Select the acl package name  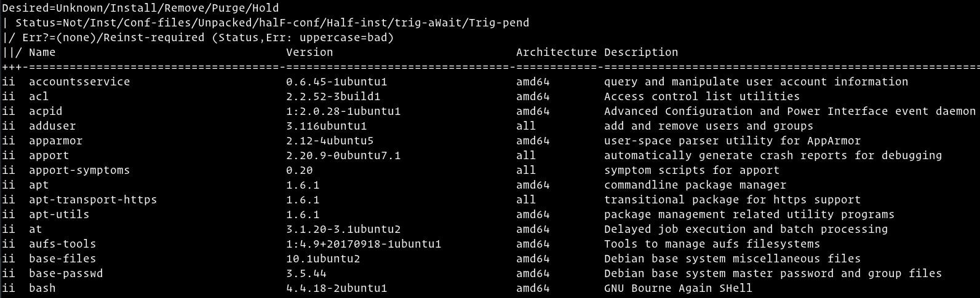click(x=39, y=96)
